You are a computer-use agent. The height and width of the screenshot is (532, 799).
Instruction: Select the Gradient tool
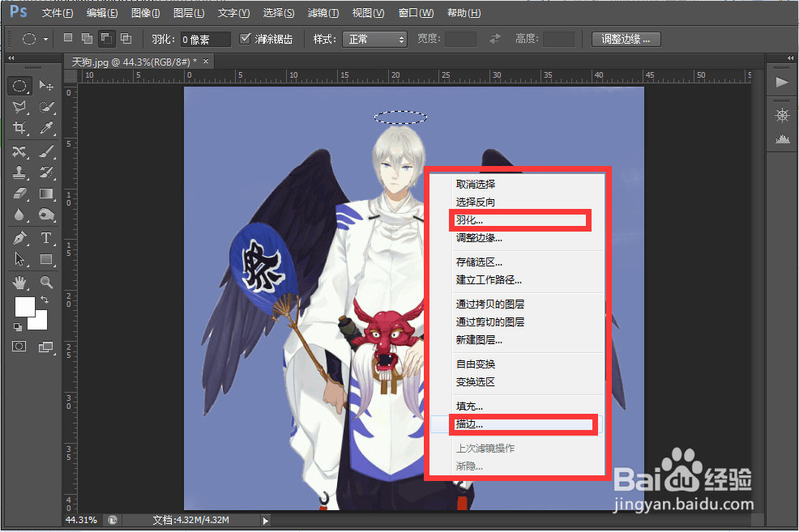(46, 194)
